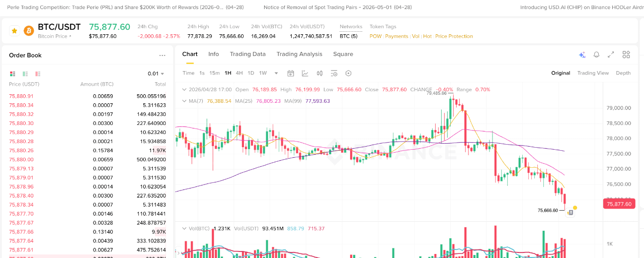Open the candlestick chart style icon
The image size is (644, 258).
coord(319,73)
